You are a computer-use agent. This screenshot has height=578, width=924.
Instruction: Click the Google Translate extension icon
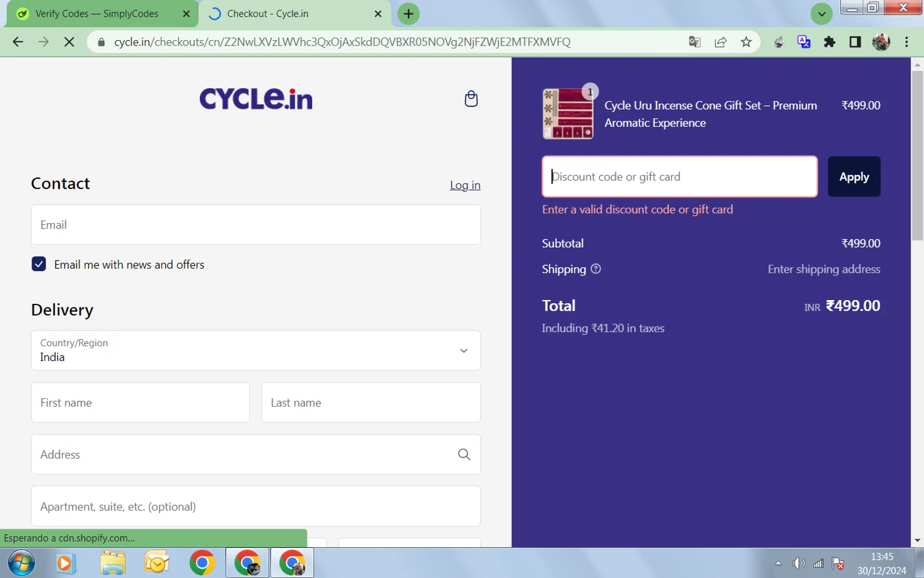point(804,42)
